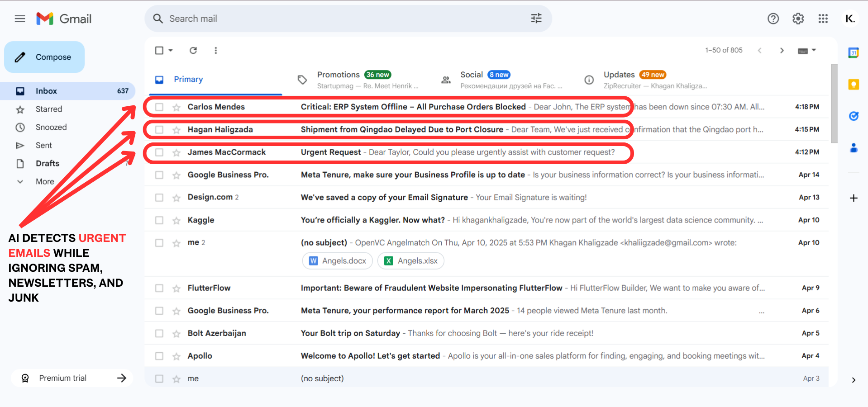Open the Inbox folder
Viewport: 868px width, 407px height.
pos(68,91)
